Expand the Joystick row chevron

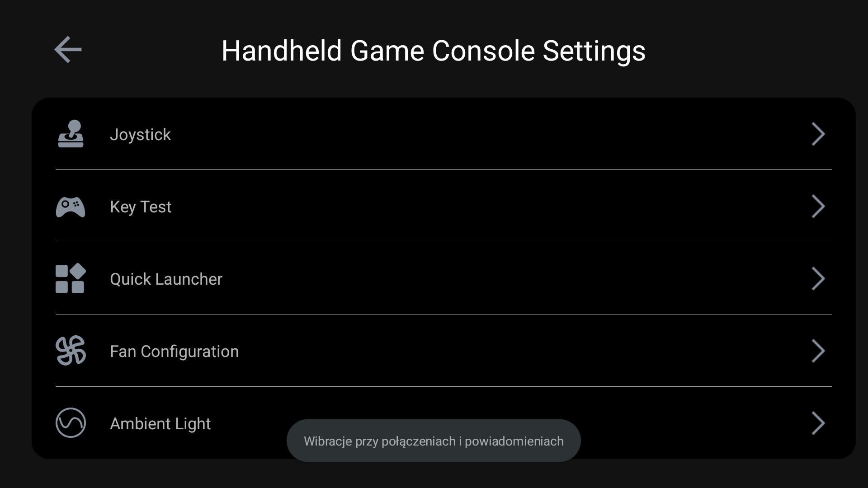818,134
